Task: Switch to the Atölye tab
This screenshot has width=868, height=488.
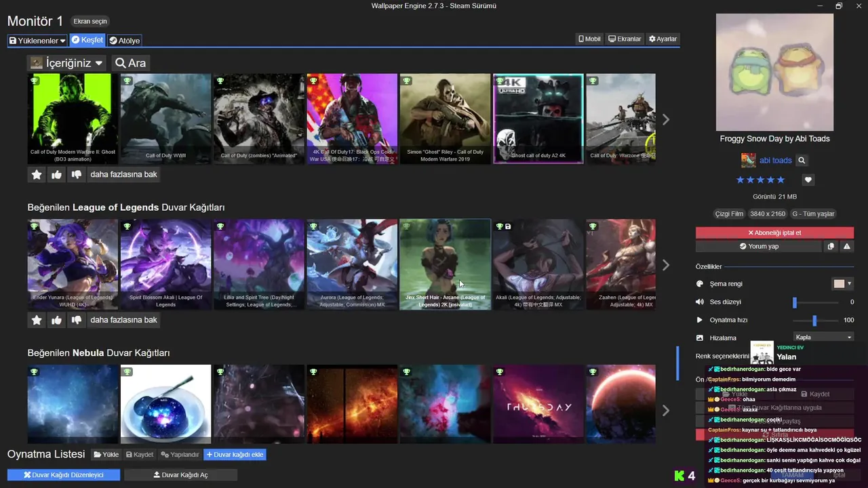Action: (x=124, y=41)
